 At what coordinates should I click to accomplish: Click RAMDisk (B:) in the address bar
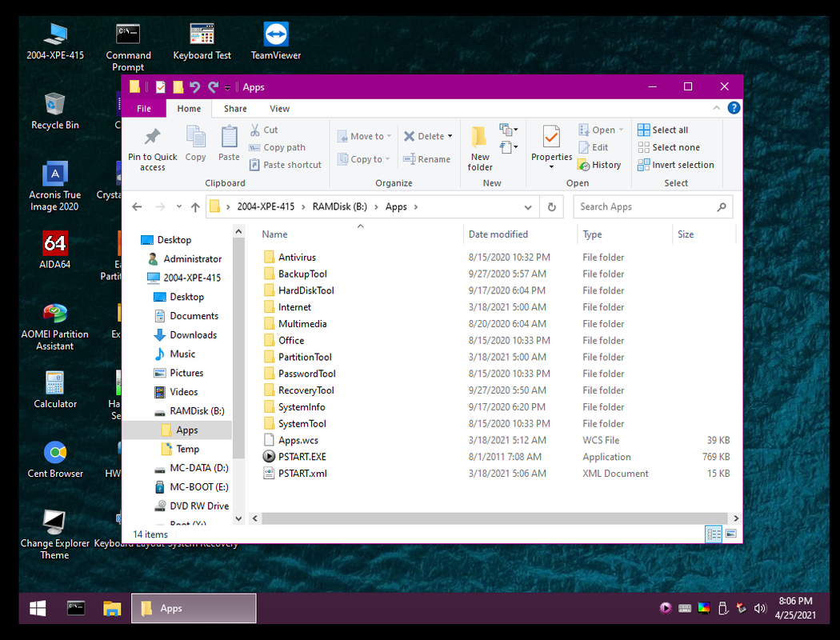[x=340, y=206]
